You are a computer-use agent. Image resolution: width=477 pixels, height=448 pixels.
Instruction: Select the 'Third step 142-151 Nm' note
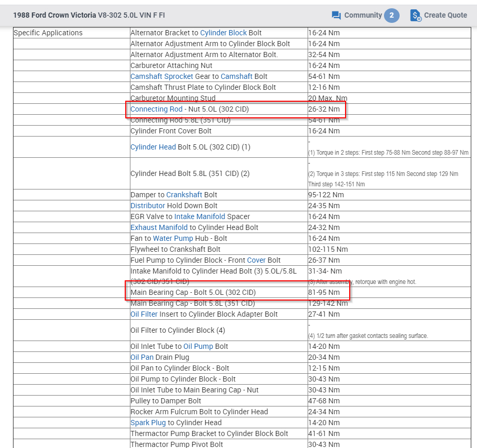pyautogui.click(x=337, y=184)
